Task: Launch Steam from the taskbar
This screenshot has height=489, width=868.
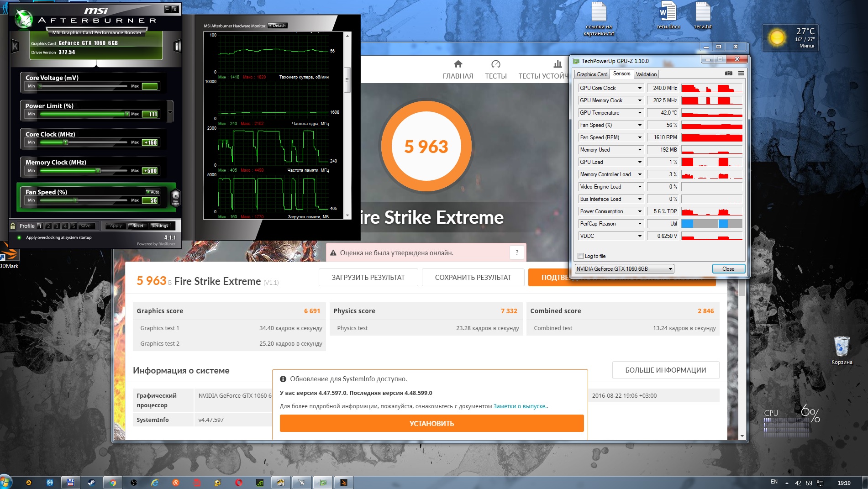Action: pyautogui.click(x=91, y=482)
